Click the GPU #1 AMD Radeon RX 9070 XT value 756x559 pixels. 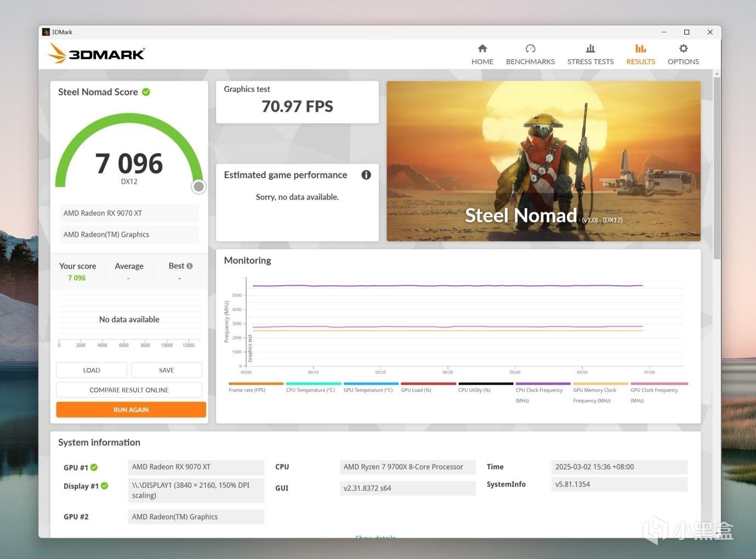pos(196,467)
